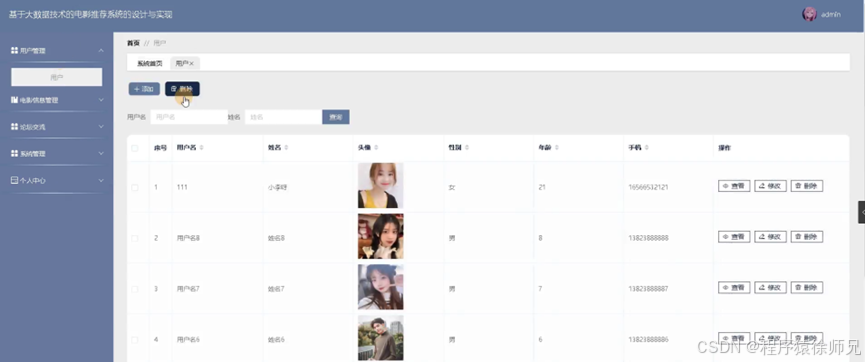
Task: Click phone number 13823888888
Action: click(648, 238)
